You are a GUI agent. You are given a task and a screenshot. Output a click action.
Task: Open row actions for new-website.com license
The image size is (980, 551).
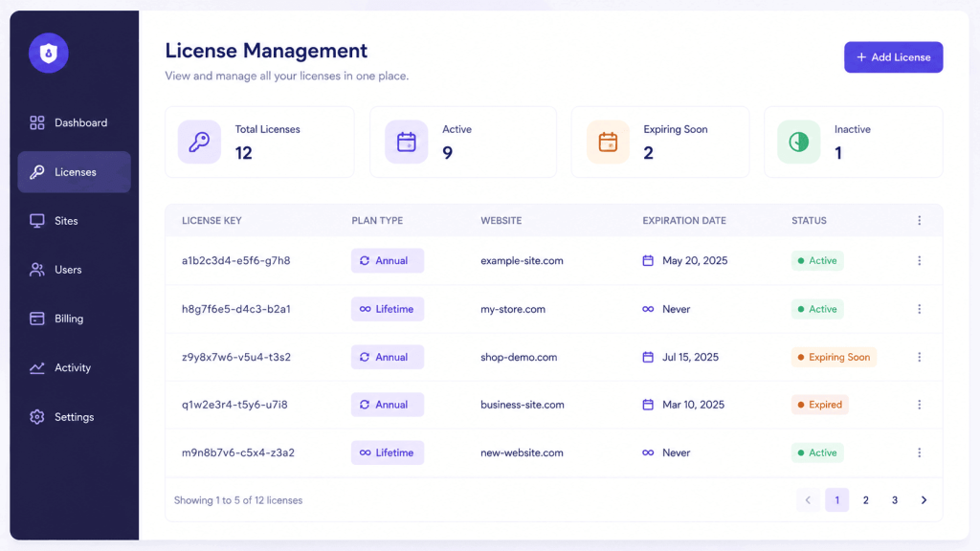coord(920,452)
